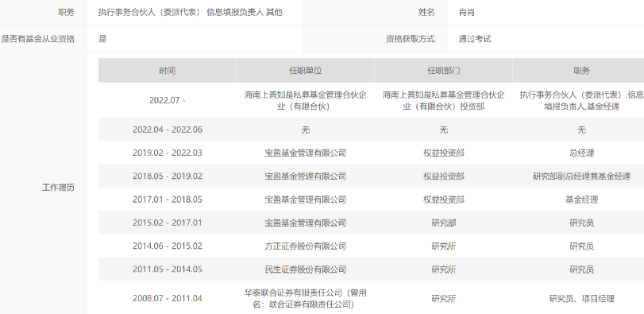Select 权益投资部 in the 2017.01 row

[x=444, y=200]
